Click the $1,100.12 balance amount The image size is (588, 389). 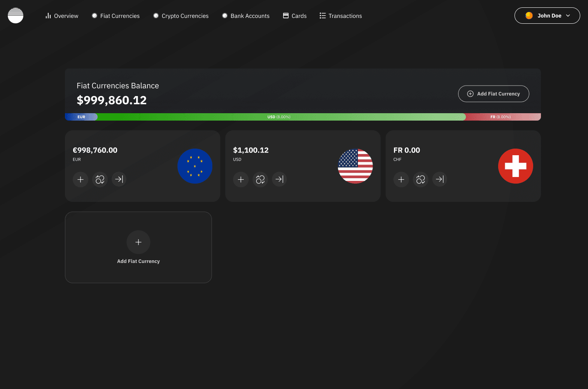(x=251, y=150)
